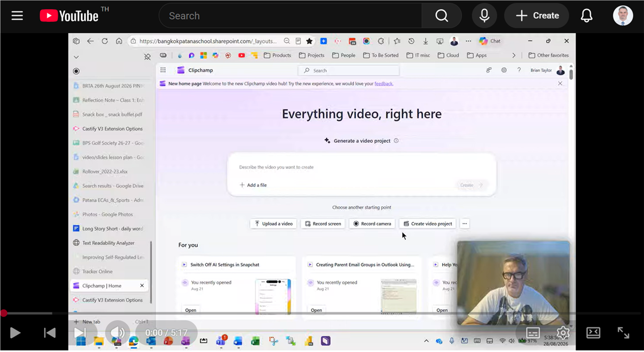Start voice search with the microphone

pyautogui.click(x=485, y=16)
